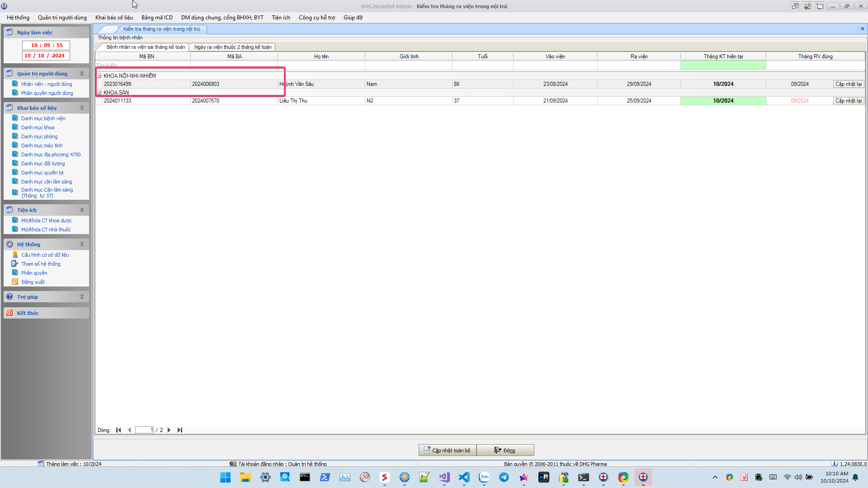Click the Kết thúc power icon

click(9, 313)
